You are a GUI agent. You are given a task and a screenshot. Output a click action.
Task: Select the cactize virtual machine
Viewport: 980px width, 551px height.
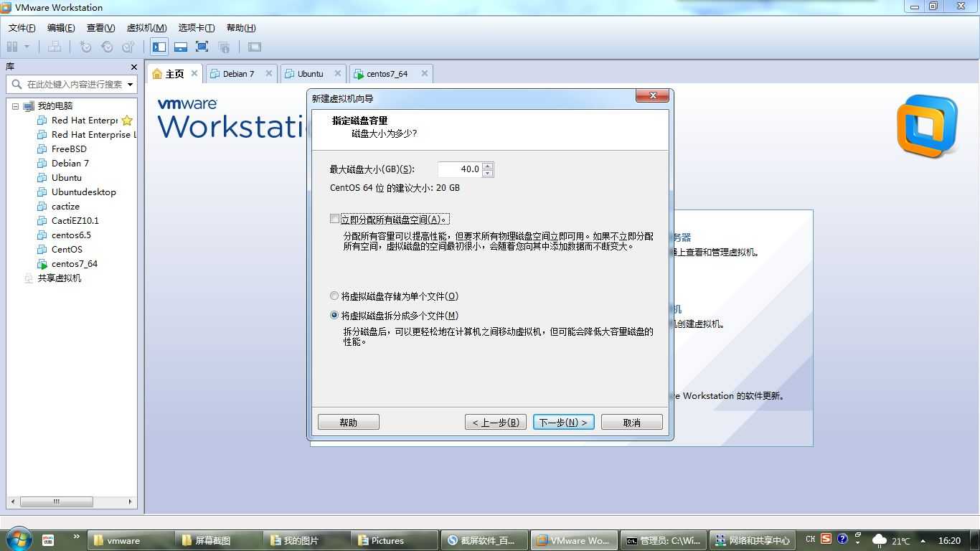(x=58, y=206)
